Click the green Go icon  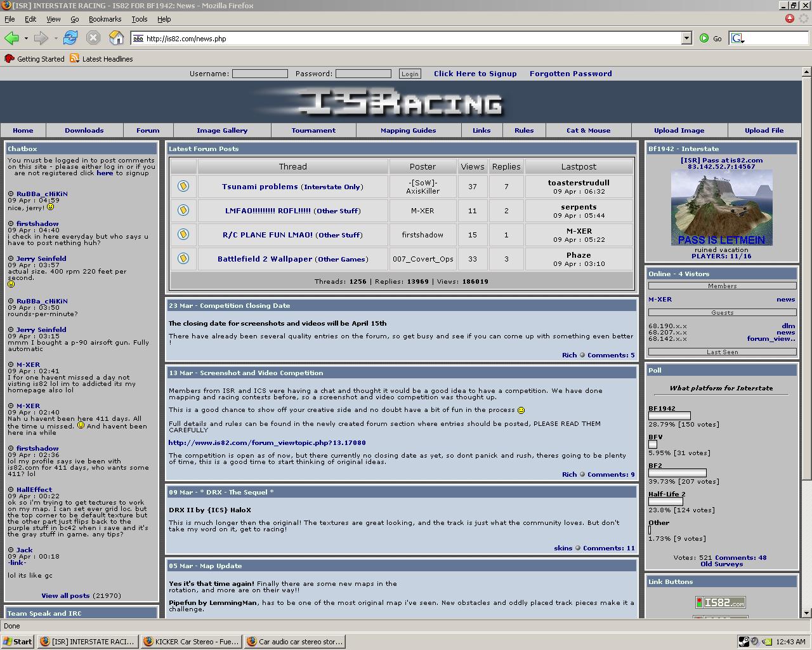click(704, 38)
